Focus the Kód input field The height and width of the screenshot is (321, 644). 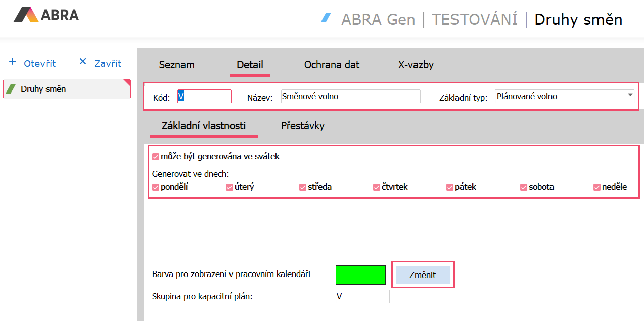204,96
